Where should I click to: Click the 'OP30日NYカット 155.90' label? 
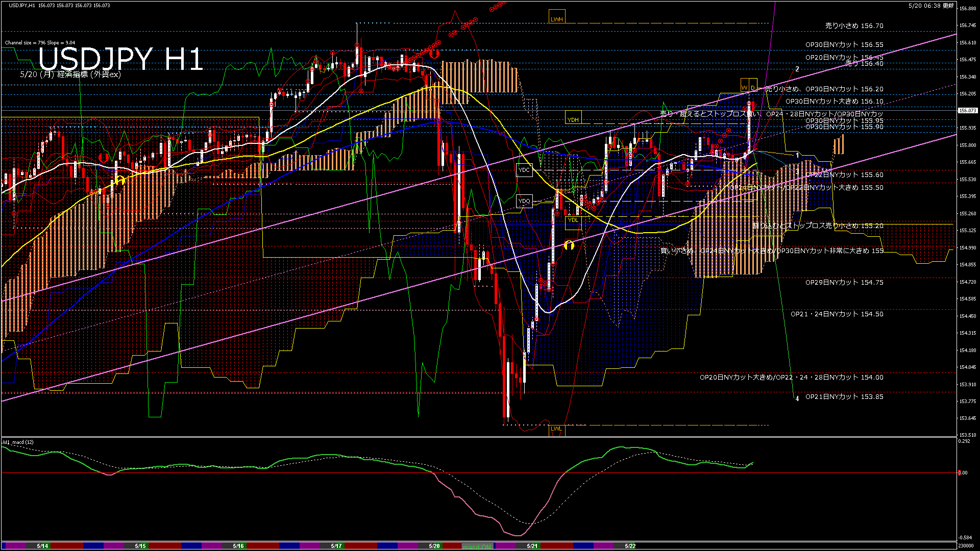pos(845,127)
